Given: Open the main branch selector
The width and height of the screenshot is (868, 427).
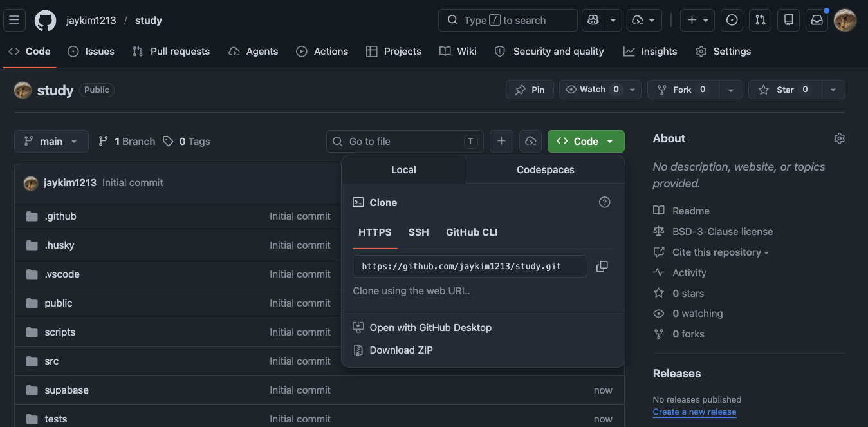Looking at the screenshot, I should coord(51,141).
